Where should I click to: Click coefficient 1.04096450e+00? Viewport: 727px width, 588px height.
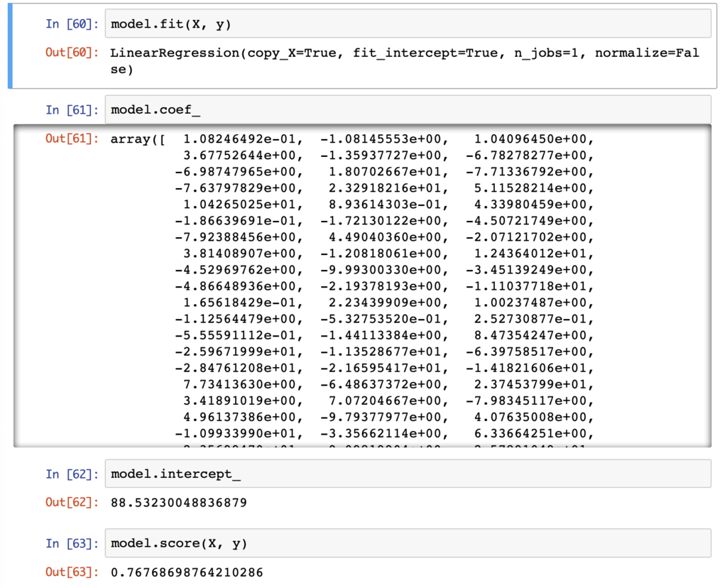[x=530, y=139]
